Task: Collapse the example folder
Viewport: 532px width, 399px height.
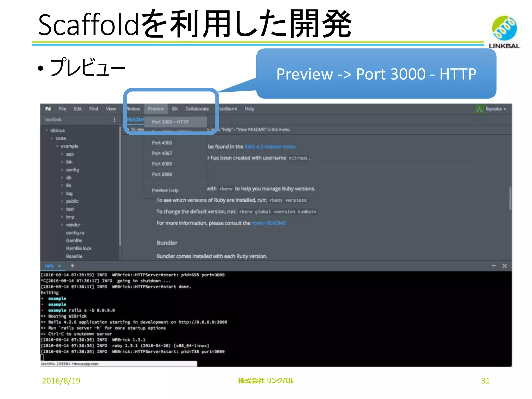Action: point(57,146)
